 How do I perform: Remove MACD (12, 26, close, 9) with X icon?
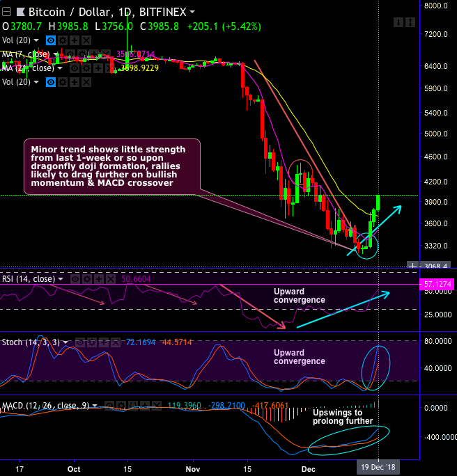[x=157, y=406]
